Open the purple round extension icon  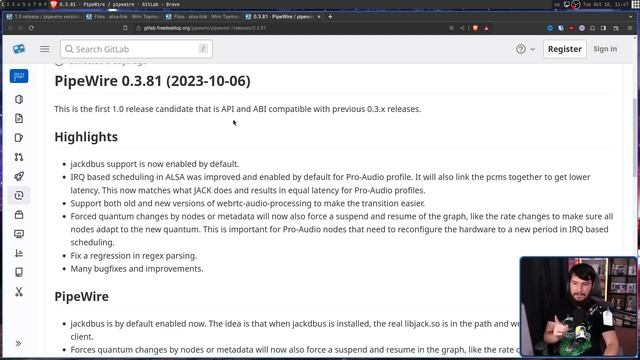(582, 28)
